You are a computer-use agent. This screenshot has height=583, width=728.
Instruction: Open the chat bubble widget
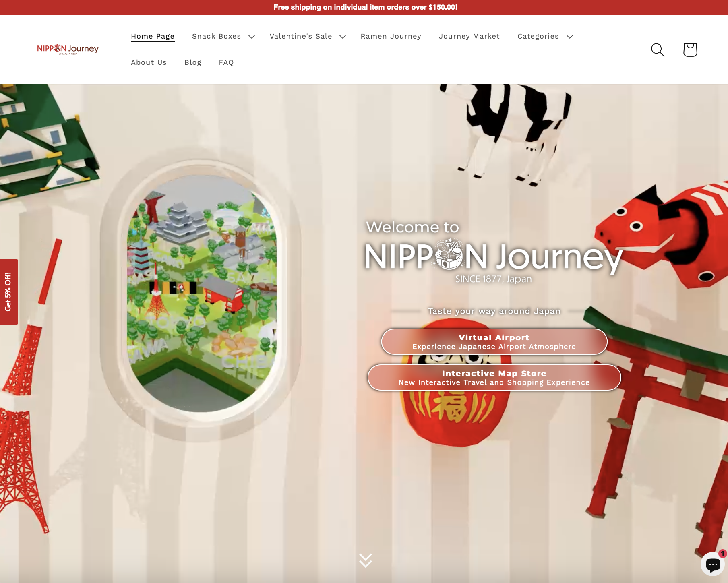point(713,564)
